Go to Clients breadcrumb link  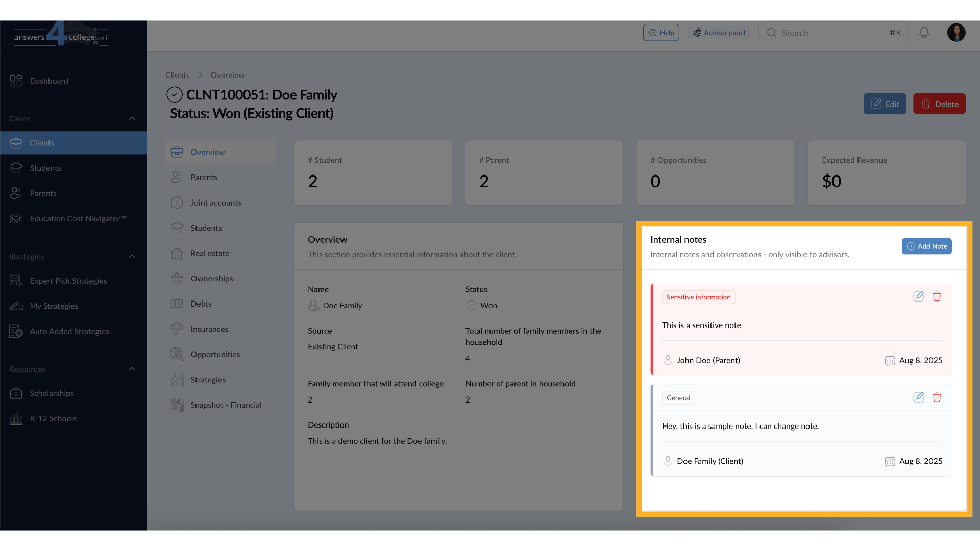tap(177, 75)
